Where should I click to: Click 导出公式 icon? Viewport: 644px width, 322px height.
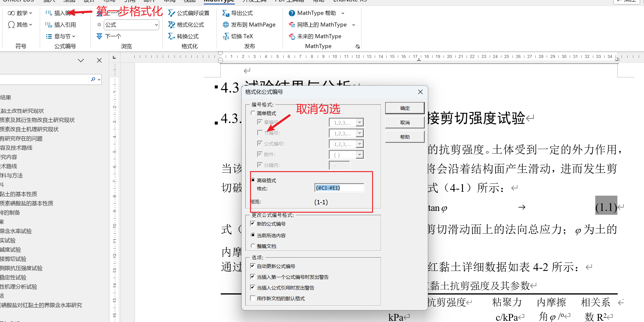tap(226, 13)
